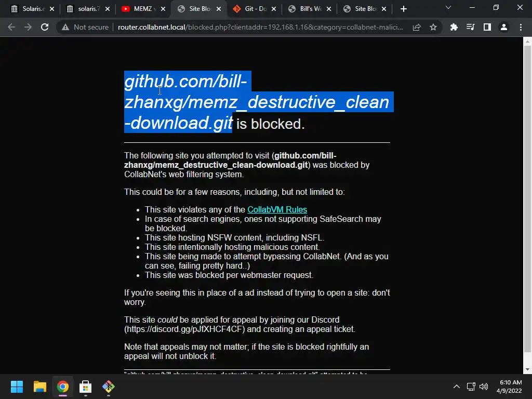Open the media controls icon
The height and width of the screenshot is (399, 532).
tap(470, 27)
